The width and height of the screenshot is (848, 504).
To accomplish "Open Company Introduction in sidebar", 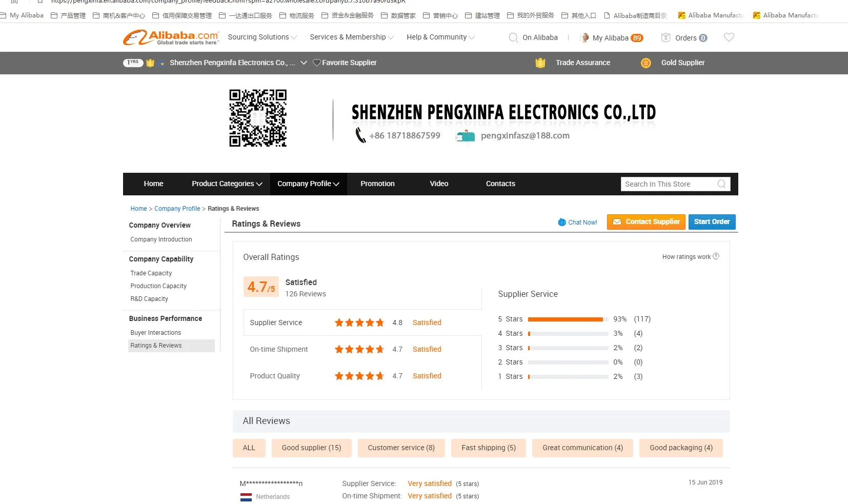I will [161, 239].
